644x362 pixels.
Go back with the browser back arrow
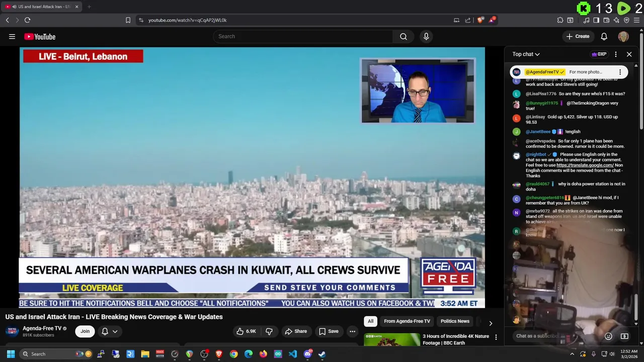point(7,20)
